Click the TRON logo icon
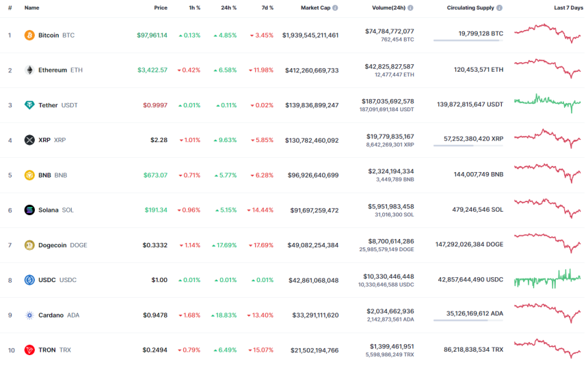This screenshot has width=588, height=366. [x=29, y=350]
